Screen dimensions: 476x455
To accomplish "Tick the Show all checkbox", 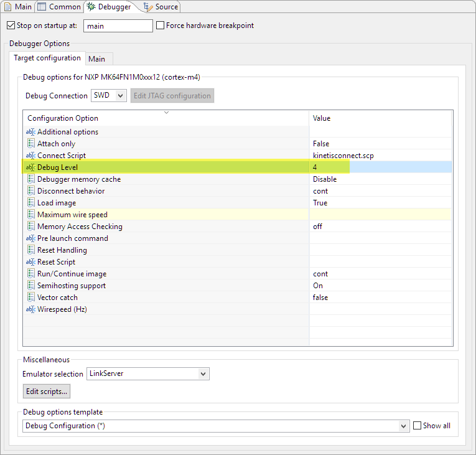I will [x=418, y=426].
